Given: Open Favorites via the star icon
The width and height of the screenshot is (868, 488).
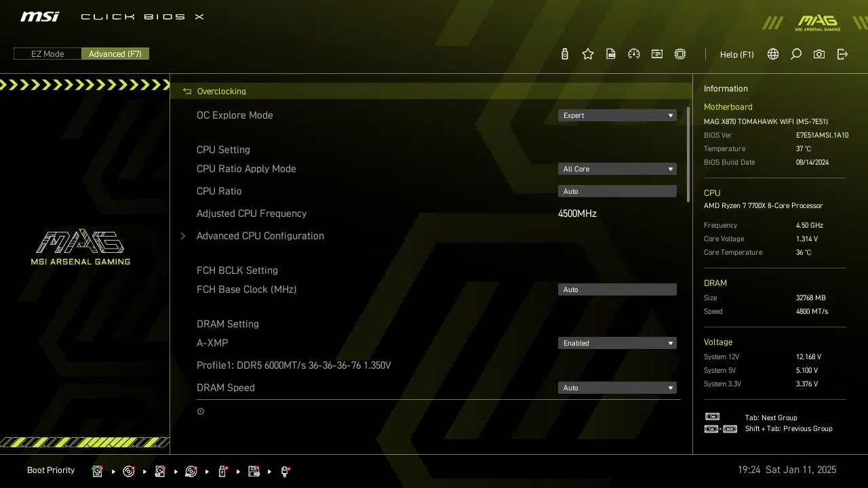Looking at the screenshot, I should pos(588,54).
